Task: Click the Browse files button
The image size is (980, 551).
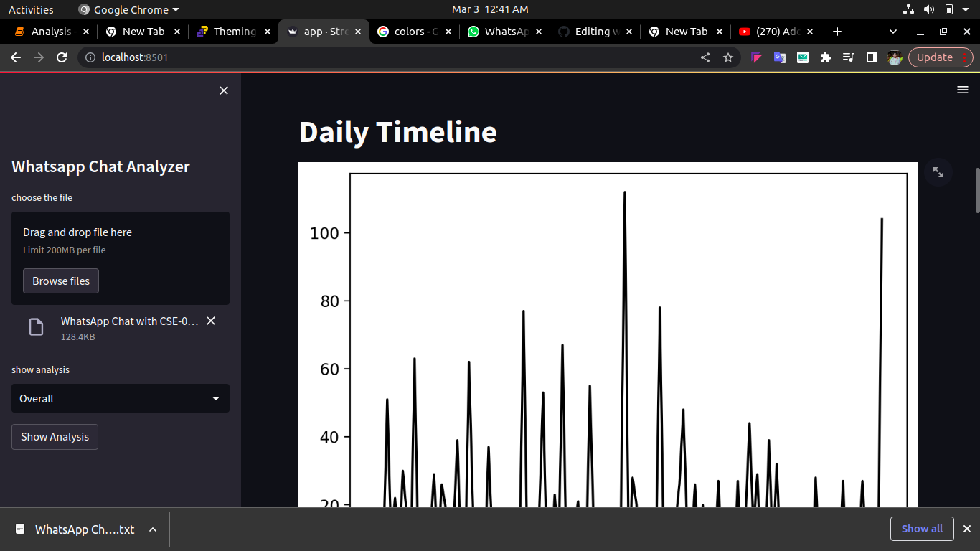Action: click(x=60, y=281)
